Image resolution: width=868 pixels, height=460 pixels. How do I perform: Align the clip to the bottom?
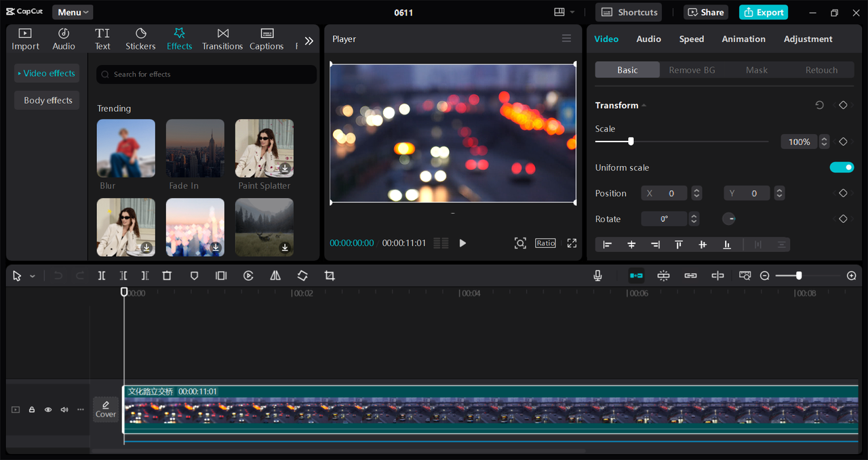pyautogui.click(x=727, y=245)
